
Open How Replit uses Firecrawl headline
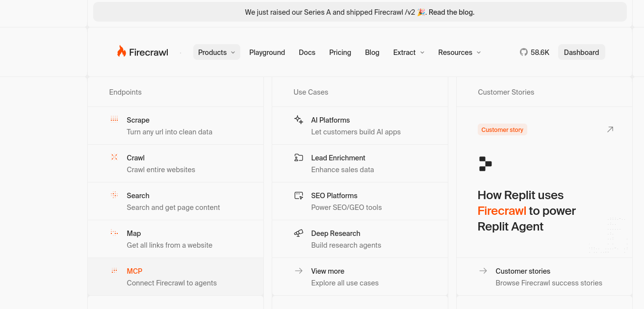coord(526,211)
